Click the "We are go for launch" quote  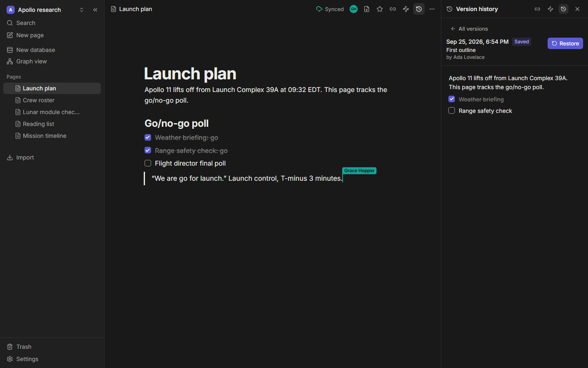247,178
